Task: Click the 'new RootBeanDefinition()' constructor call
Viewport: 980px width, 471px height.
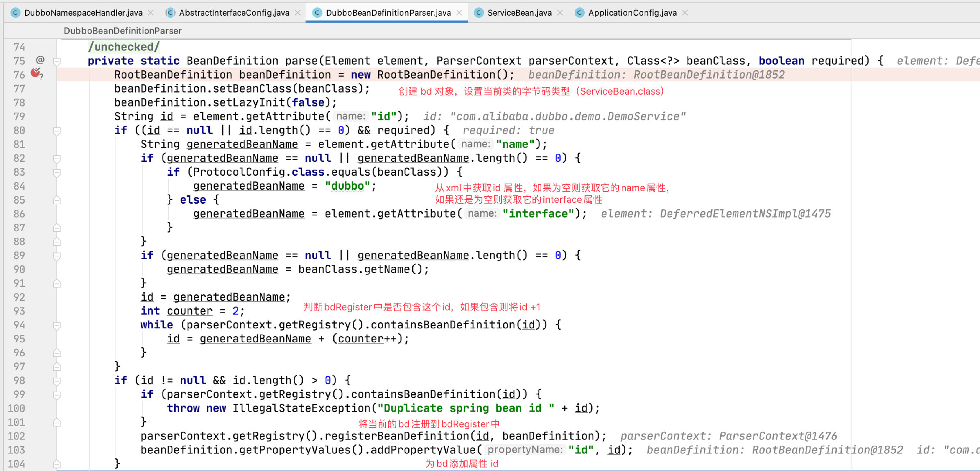Action: point(430,75)
